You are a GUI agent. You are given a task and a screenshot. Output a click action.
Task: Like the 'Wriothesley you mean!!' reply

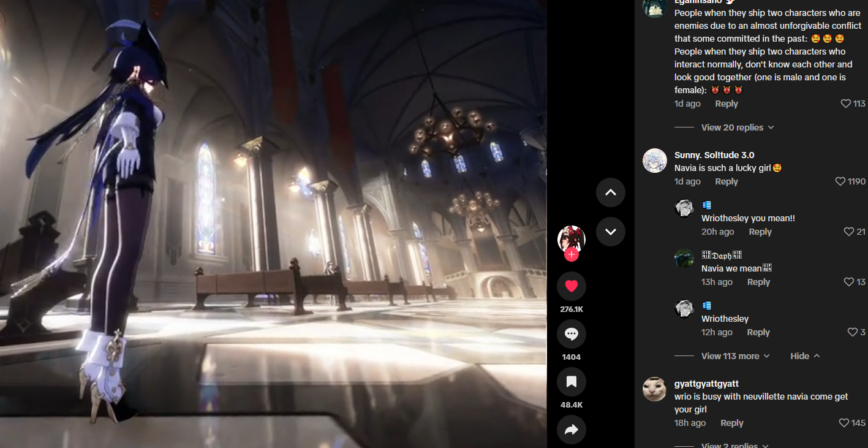click(x=849, y=232)
